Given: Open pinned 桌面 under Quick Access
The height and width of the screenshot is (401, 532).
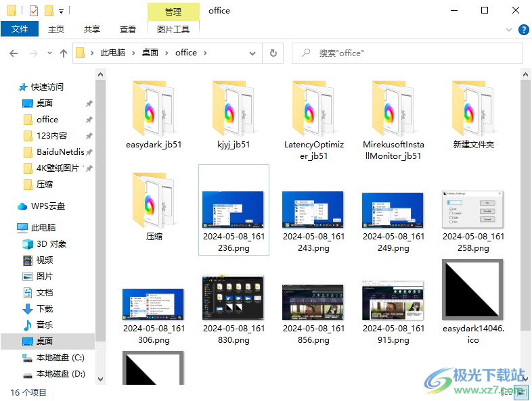Looking at the screenshot, I should [x=45, y=103].
